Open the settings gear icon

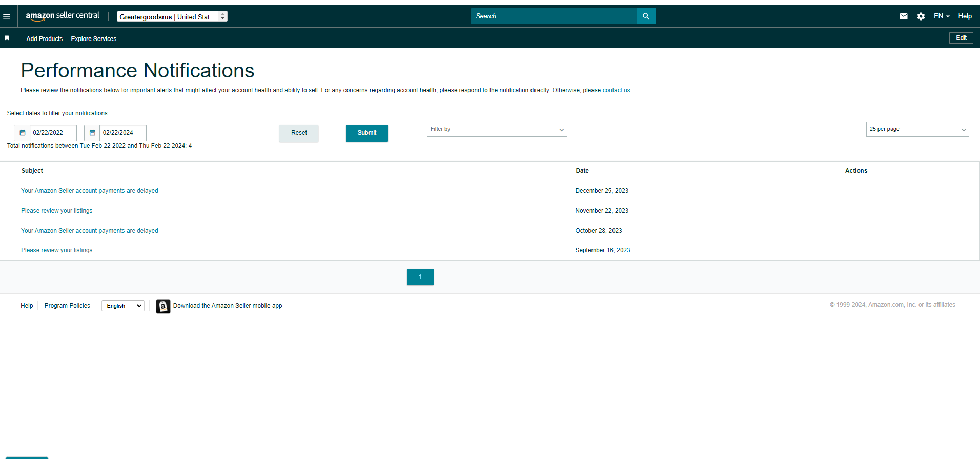point(921,16)
